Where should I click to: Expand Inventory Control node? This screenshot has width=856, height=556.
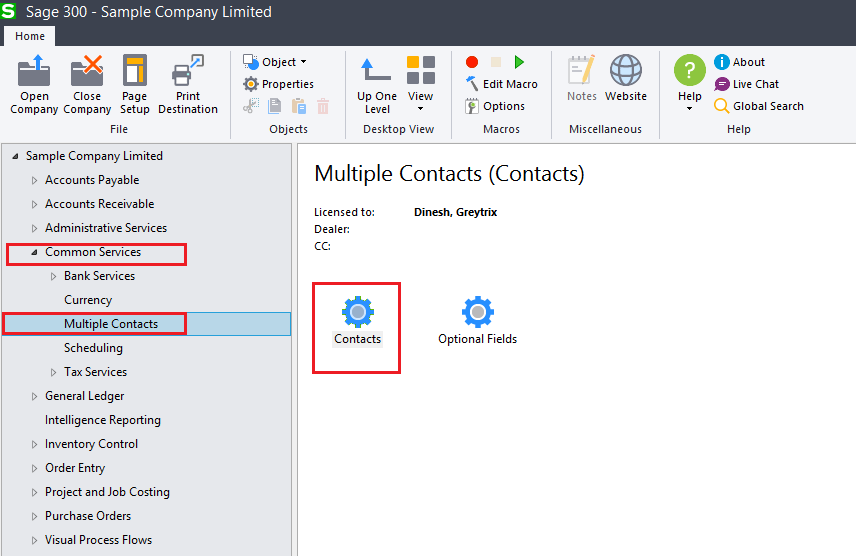[34, 445]
